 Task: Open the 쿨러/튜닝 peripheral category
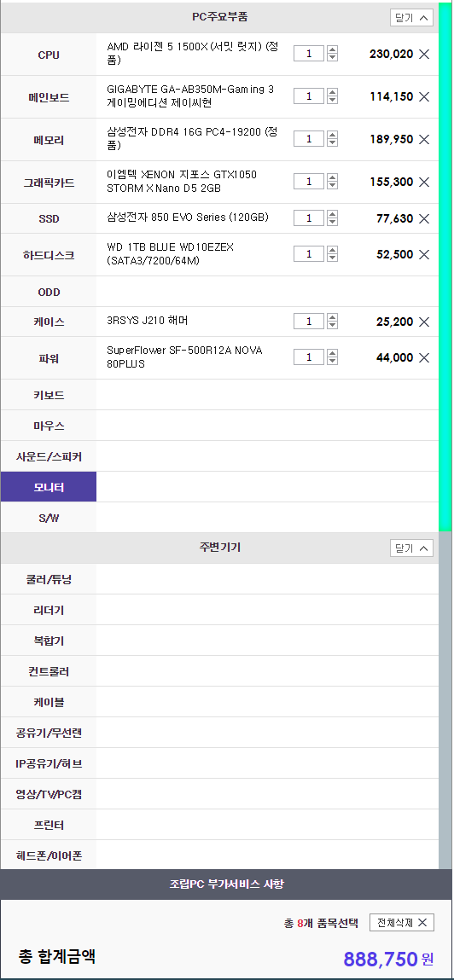[x=49, y=579]
